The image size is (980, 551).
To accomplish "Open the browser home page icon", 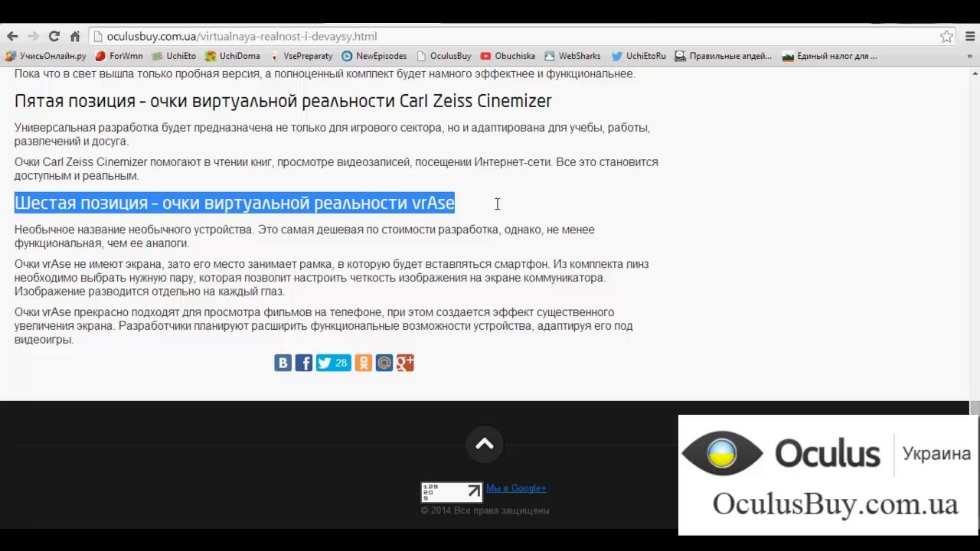I will (75, 36).
